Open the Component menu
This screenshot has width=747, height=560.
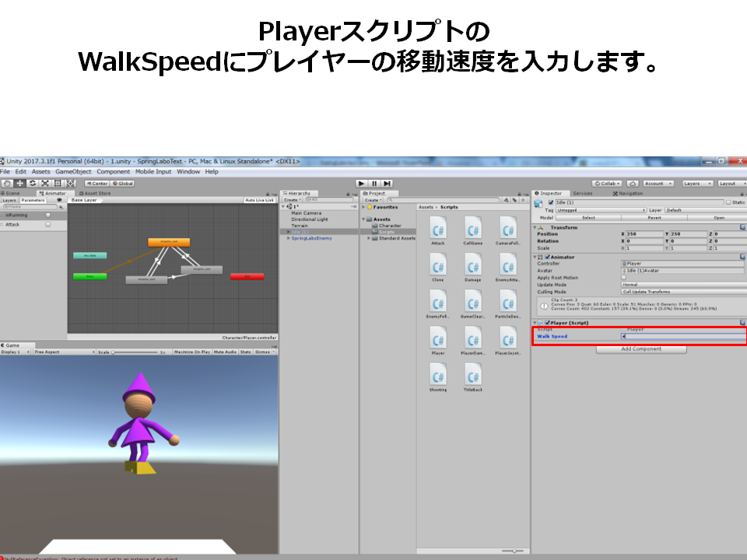[114, 172]
